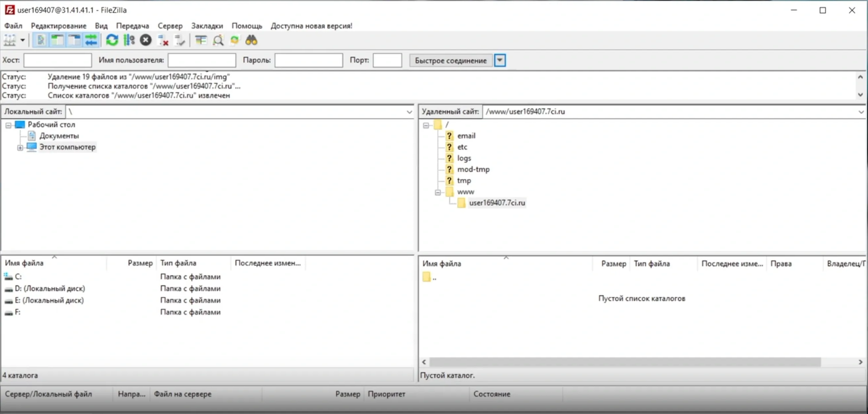Image resolution: width=868 pixels, height=414 pixels.
Task: Collapse the www remote folder node
Action: [x=438, y=192]
